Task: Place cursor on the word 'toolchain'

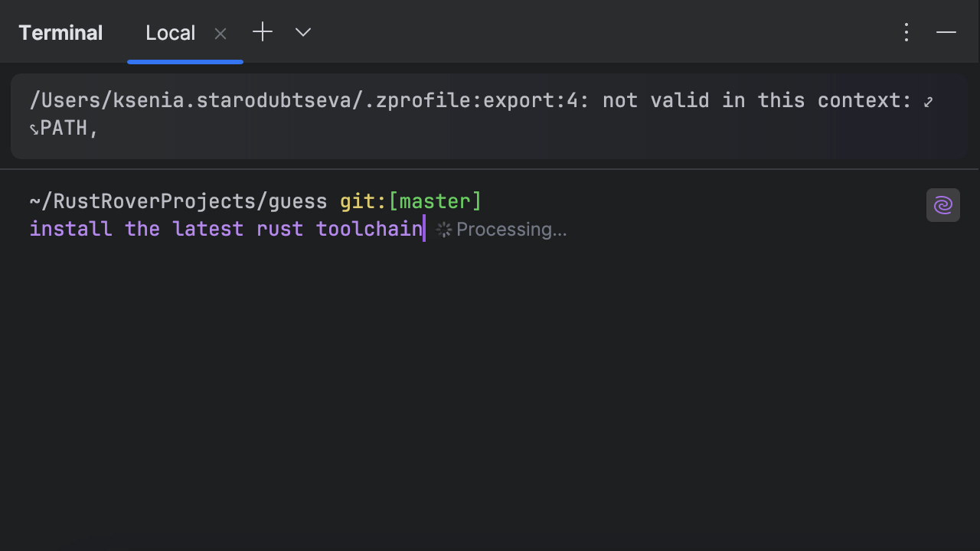Action: (369, 229)
